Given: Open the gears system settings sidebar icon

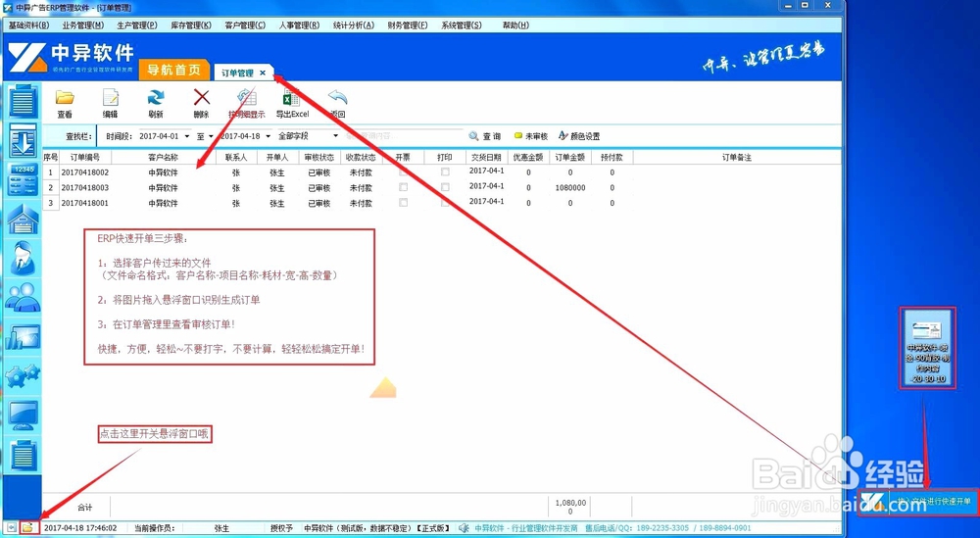Looking at the screenshot, I should (24, 376).
